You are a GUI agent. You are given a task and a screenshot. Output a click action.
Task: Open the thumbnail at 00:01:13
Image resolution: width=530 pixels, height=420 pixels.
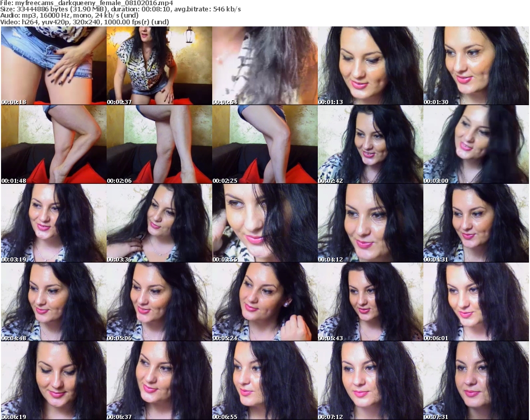click(x=370, y=66)
